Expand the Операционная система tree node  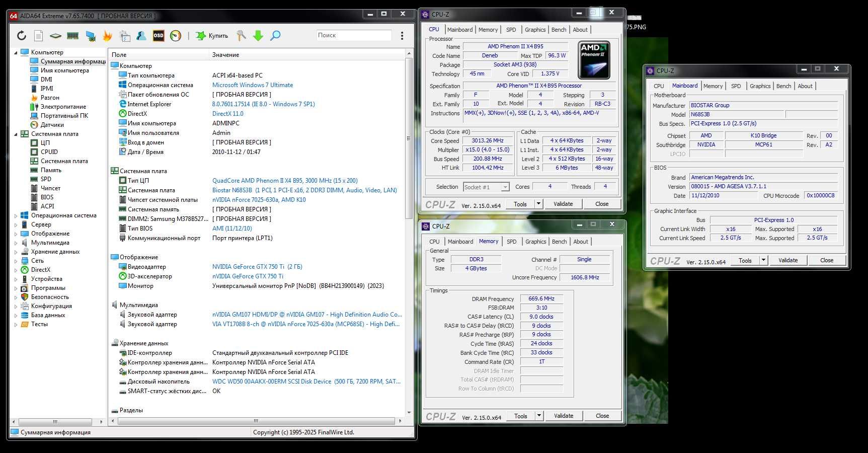tap(16, 215)
